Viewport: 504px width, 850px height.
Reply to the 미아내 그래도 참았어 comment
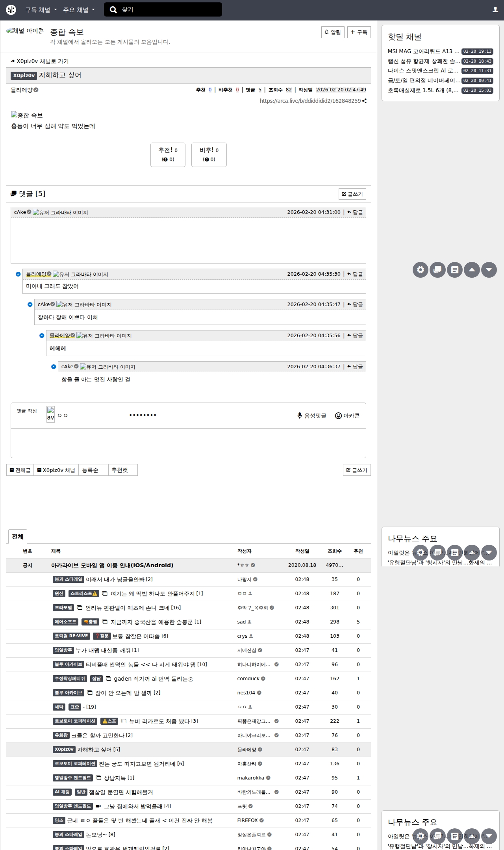click(x=355, y=274)
